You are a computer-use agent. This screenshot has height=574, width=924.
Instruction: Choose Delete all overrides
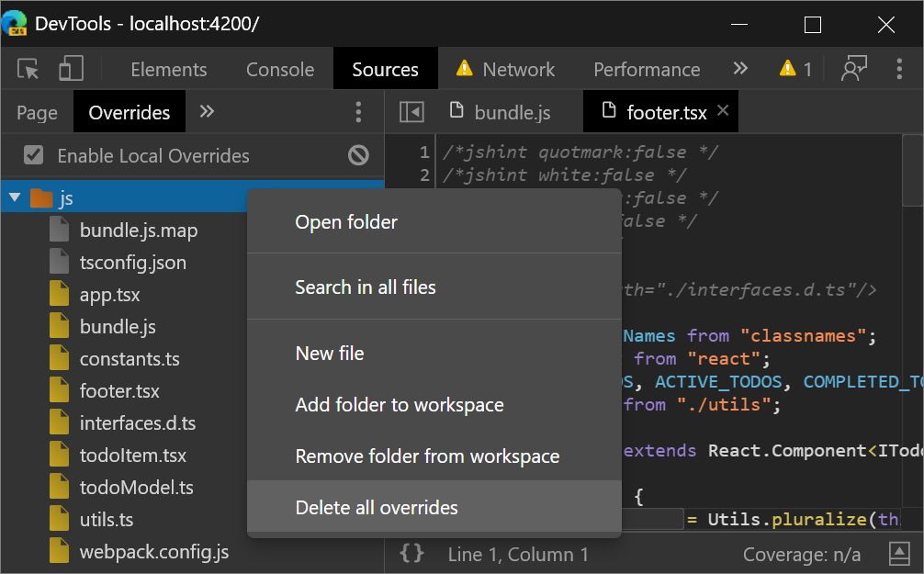click(434, 507)
